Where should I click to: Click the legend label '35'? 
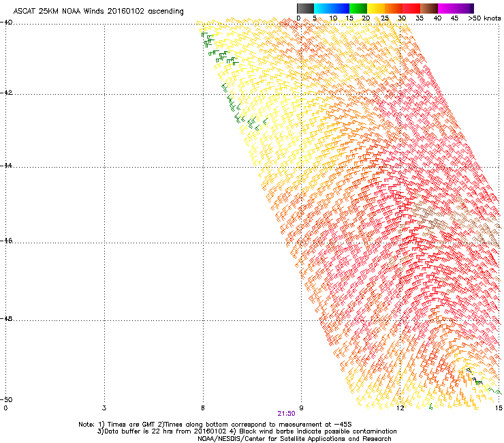click(420, 18)
